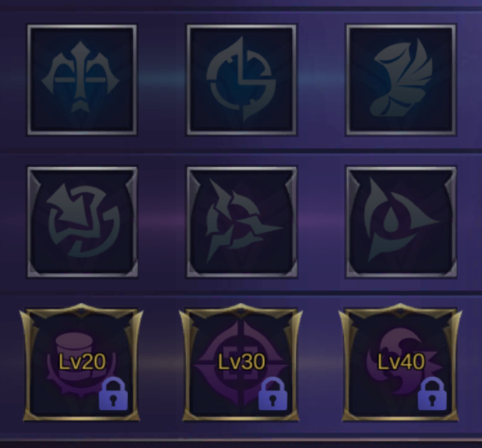Select the trident-shaped talent icon
This screenshot has height=448, width=482.
coord(82,80)
